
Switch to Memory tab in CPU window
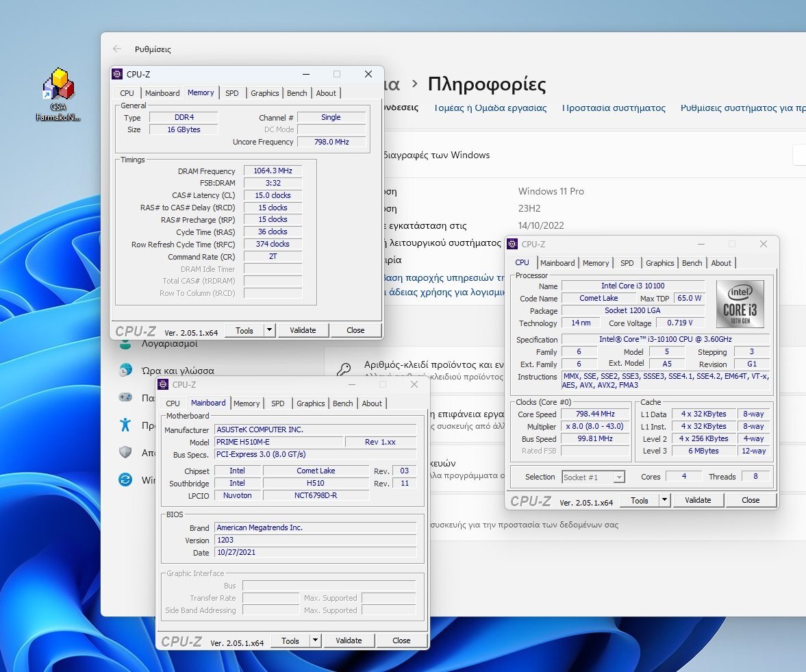coord(596,263)
